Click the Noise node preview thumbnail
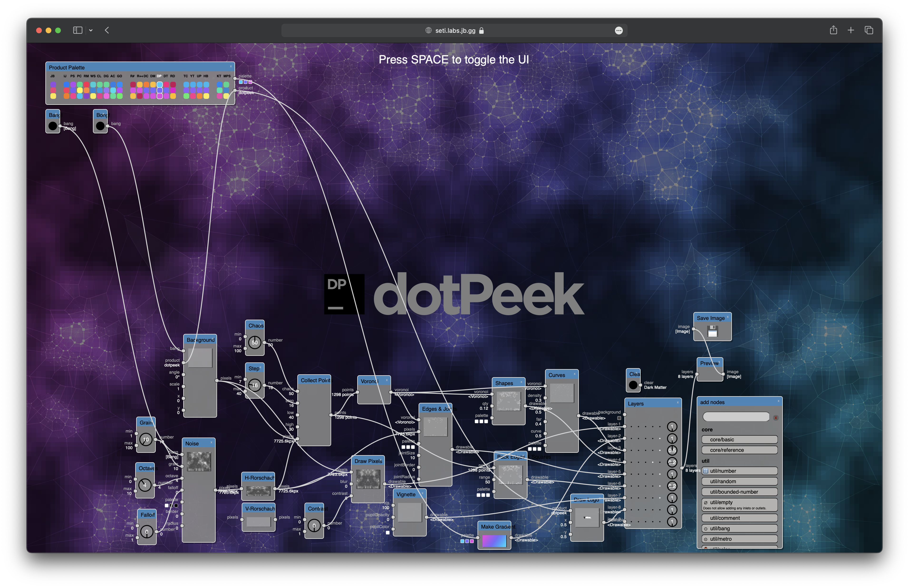This screenshot has width=909, height=588. pyautogui.click(x=198, y=461)
